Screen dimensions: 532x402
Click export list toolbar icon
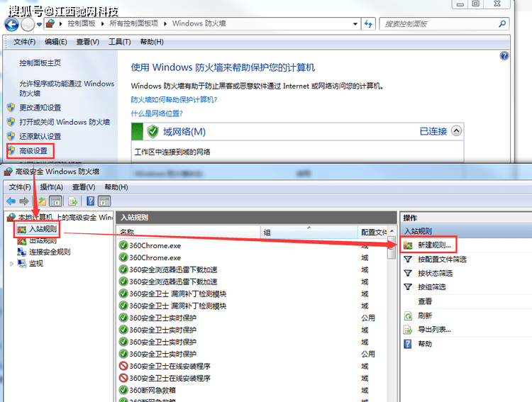tap(72, 201)
